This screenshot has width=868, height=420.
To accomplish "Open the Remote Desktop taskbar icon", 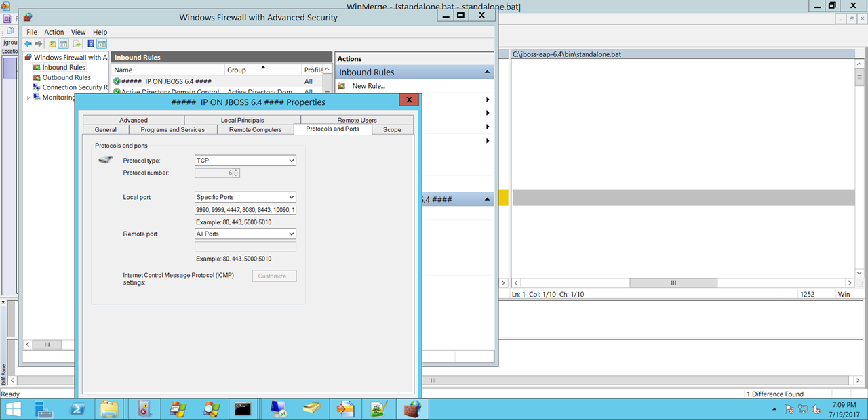I will (x=277, y=409).
